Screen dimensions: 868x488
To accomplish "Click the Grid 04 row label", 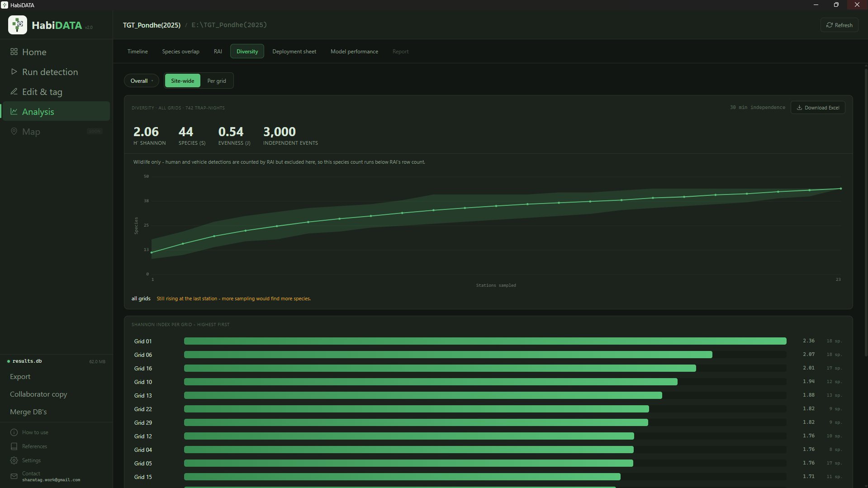I will (143, 450).
